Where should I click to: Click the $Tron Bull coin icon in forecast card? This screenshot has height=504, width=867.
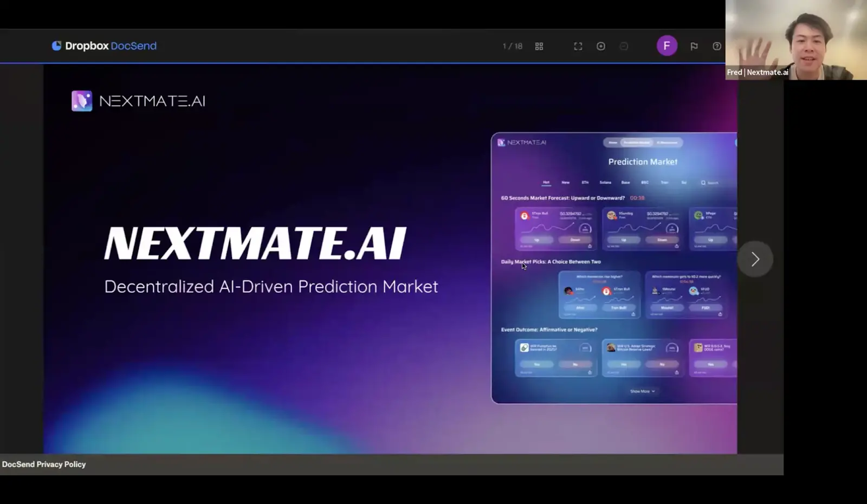(x=525, y=216)
